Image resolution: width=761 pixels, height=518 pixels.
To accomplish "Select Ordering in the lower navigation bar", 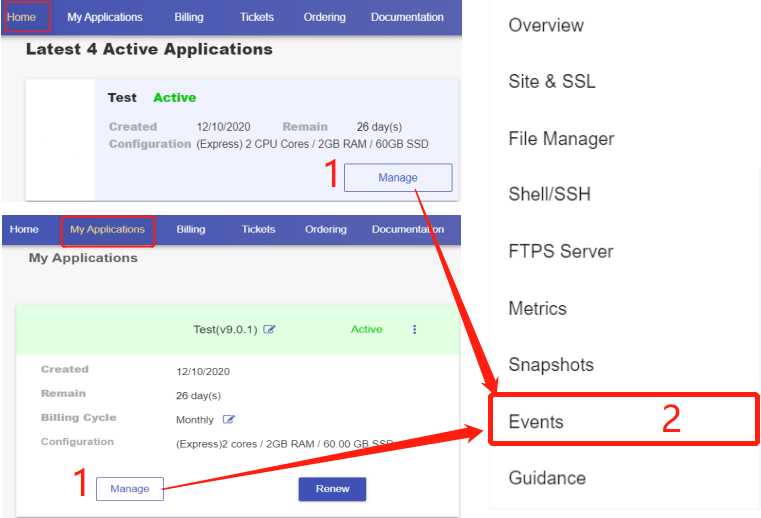I will [x=326, y=229].
